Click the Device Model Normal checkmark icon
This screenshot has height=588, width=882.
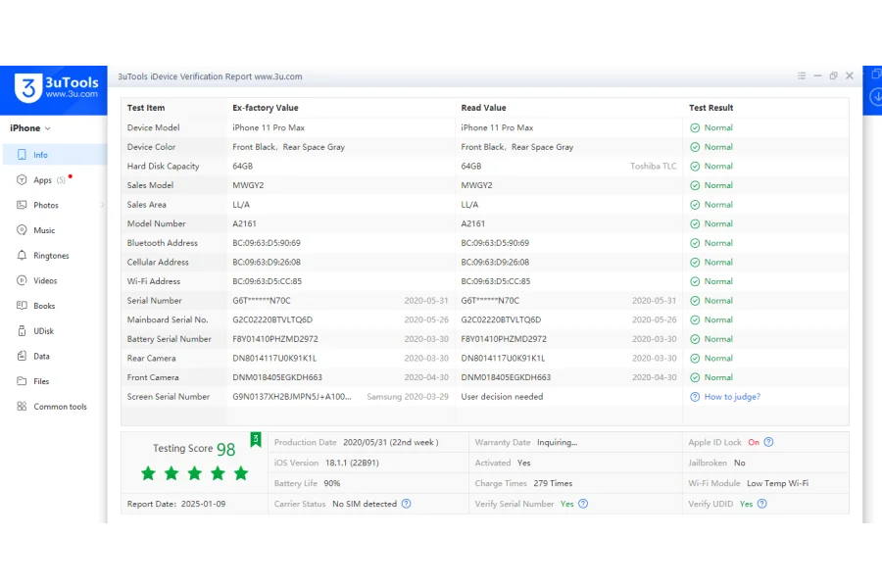coord(695,127)
